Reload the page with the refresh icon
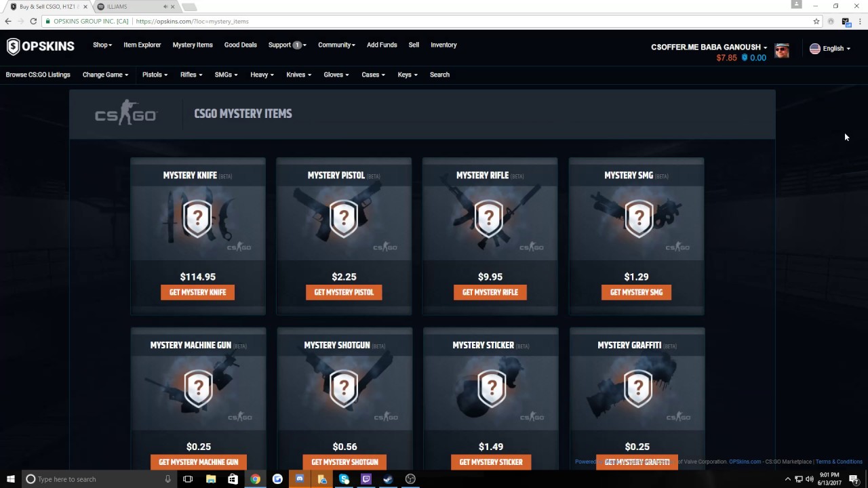Image resolution: width=868 pixels, height=488 pixels. [x=33, y=21]
